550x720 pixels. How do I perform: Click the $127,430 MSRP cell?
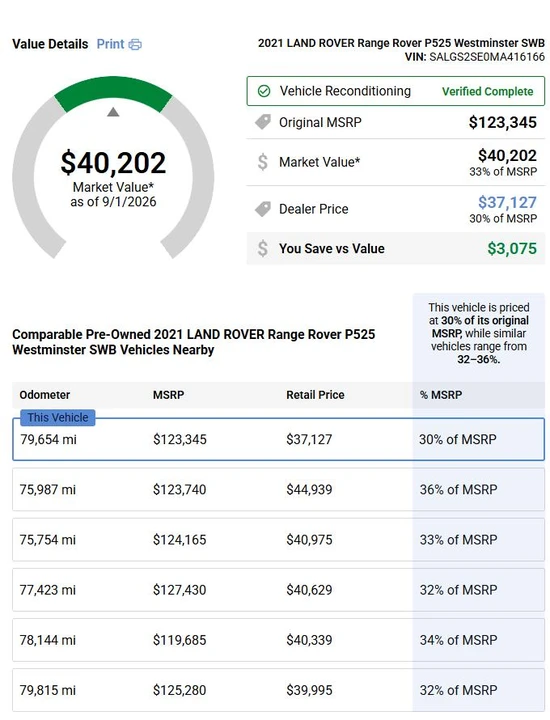pos(180,590)
